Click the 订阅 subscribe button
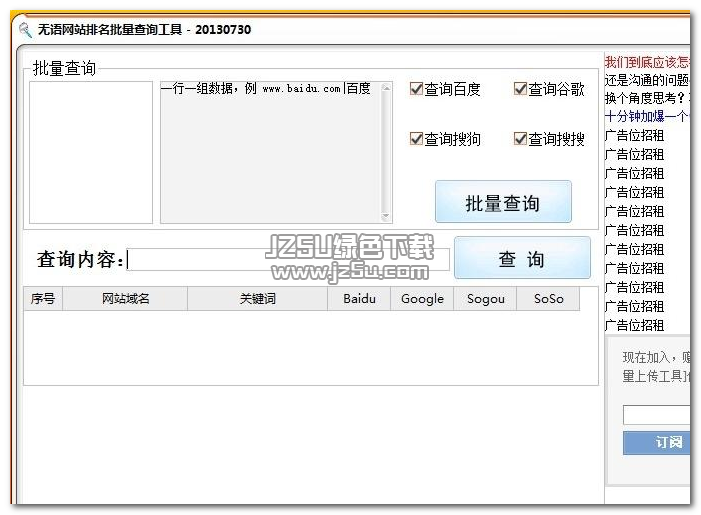 pos(656,443)
